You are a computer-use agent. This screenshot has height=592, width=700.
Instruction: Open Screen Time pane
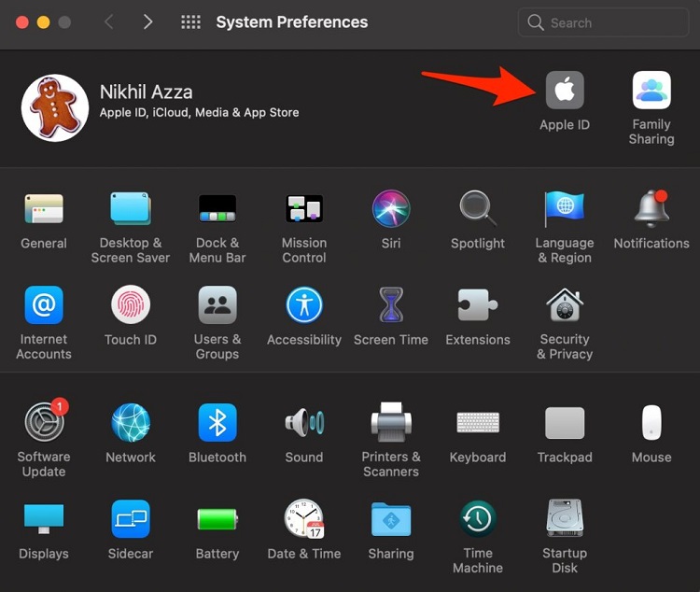(x=391, y=305)
